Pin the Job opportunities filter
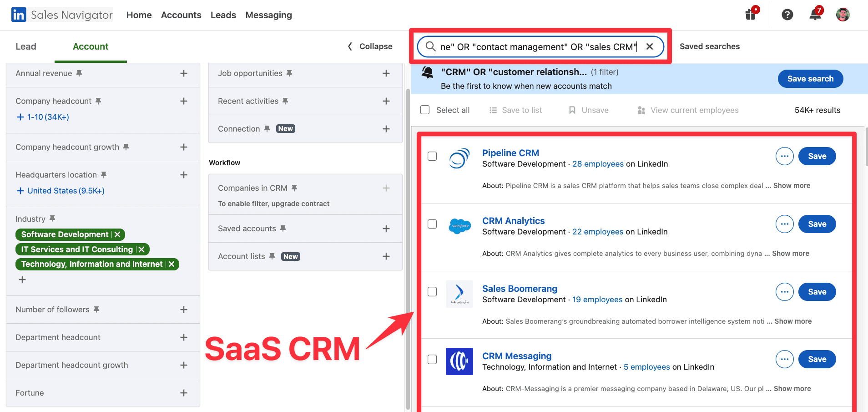868x412 pixels. point(289,73)
